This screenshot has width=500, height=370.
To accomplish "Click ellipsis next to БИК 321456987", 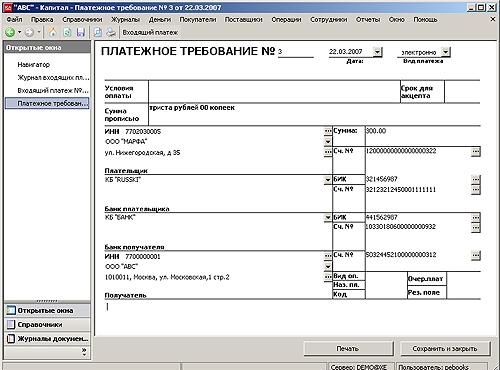I will 476,179.
